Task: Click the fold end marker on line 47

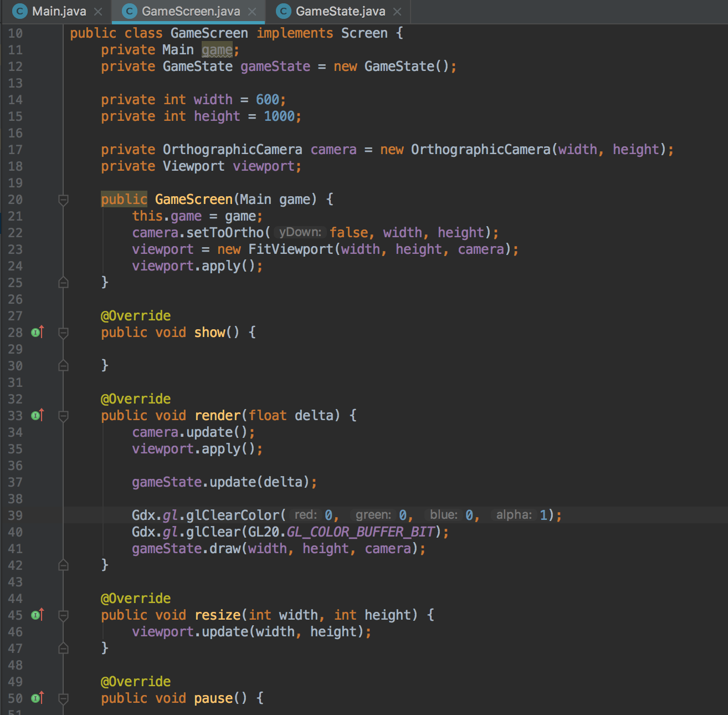Action: [x=64, y=648]
